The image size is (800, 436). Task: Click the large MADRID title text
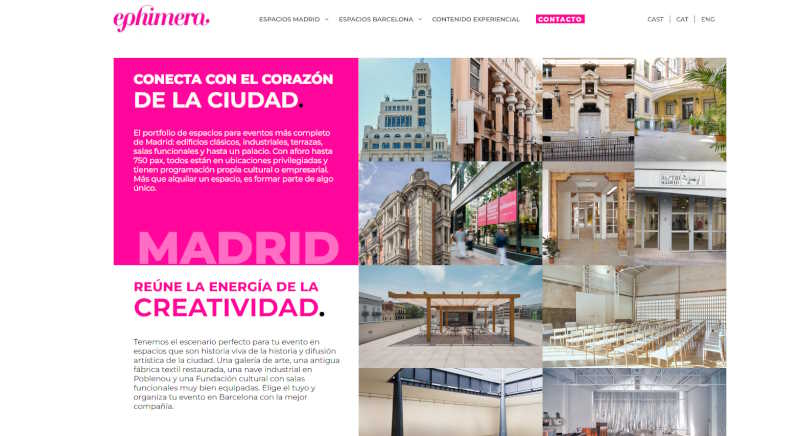238,247
